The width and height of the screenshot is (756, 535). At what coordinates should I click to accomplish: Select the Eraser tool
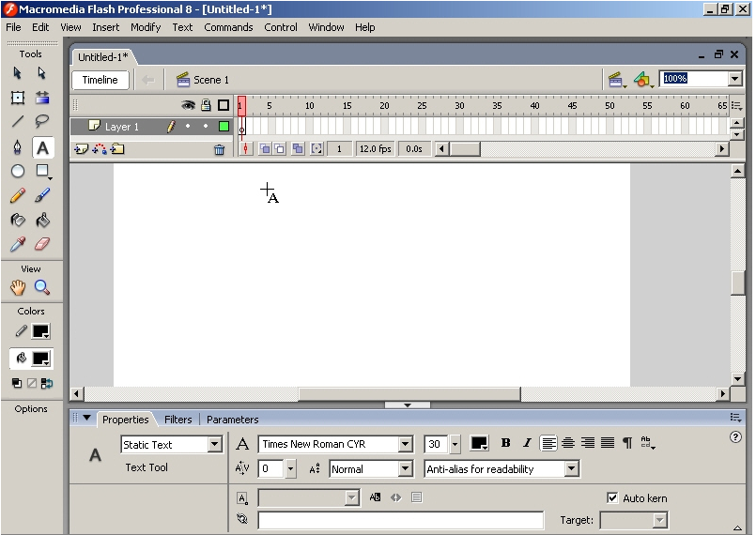pos(42,244)
